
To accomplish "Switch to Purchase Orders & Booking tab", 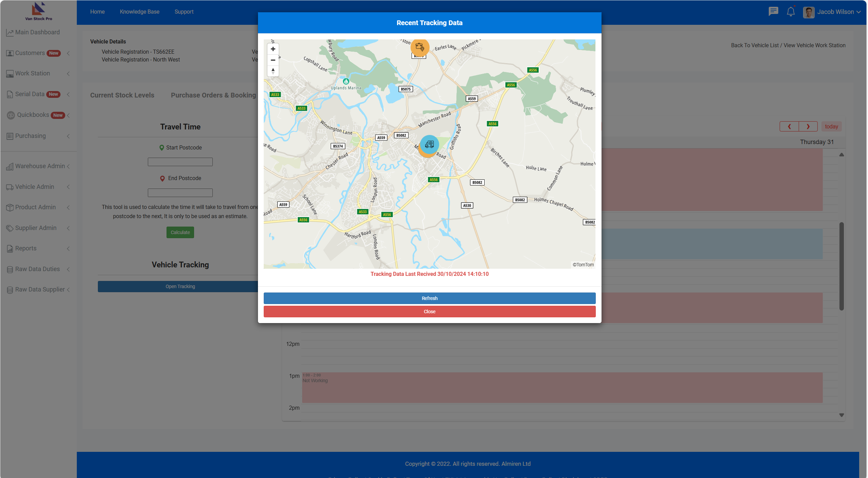I will click(213, 95).
